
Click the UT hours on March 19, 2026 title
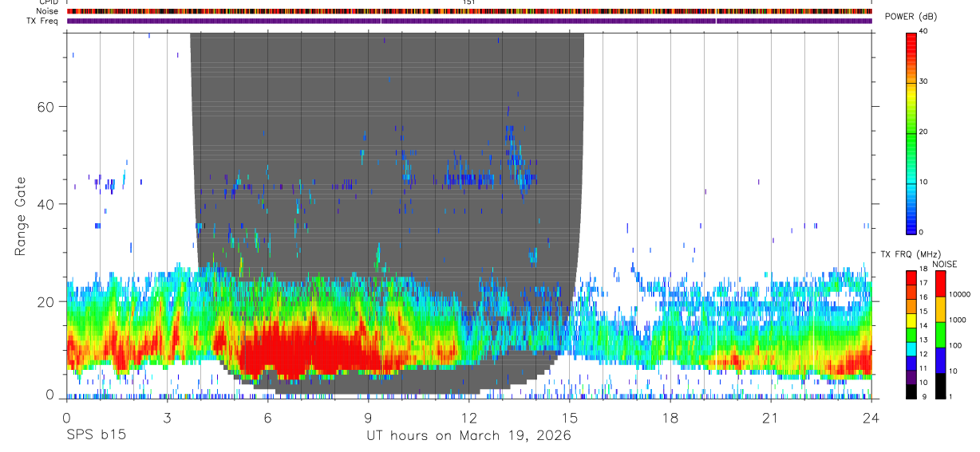pos(468,435)
